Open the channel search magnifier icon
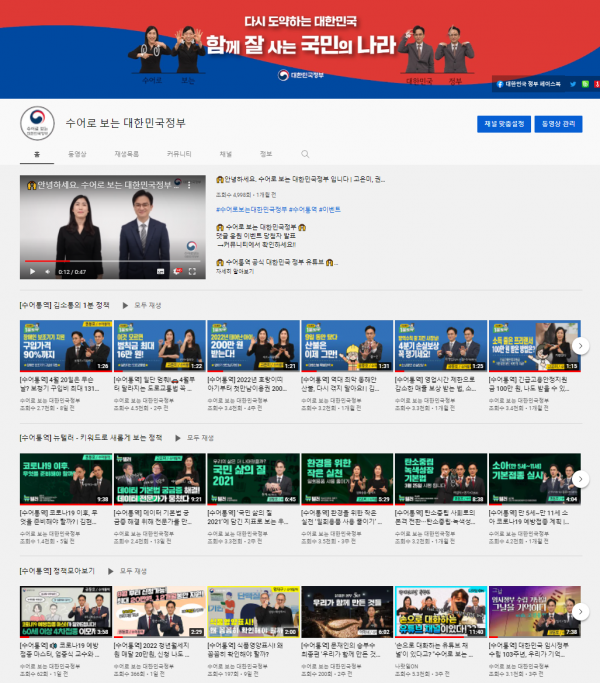 pyautogui.click(x=305, y=154)
